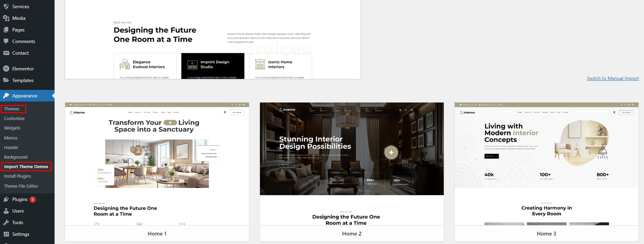The width and height of the screenshot is (644, 244).
Task: Select the Home 1 demo thumbnail
Action: coord(157,163)
